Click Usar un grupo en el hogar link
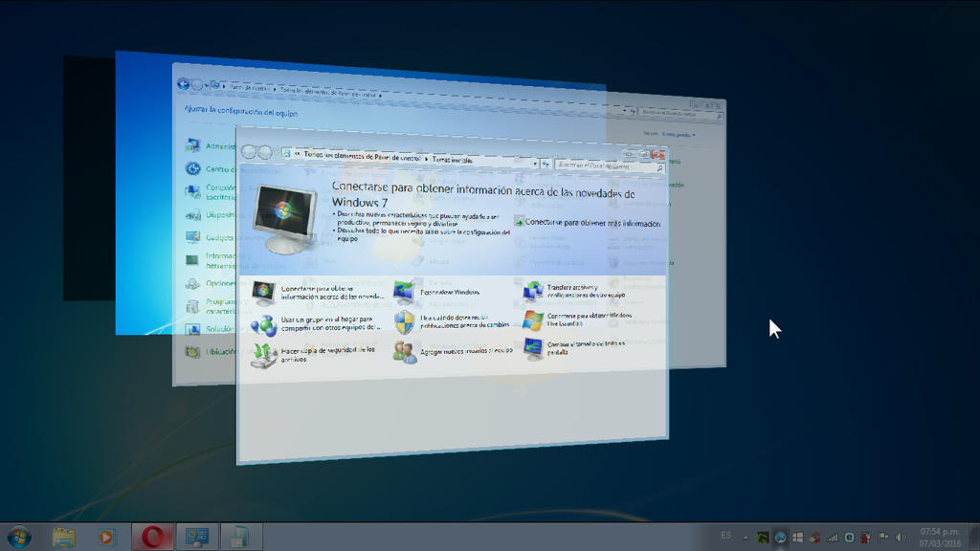The width and height of the screenshot is (980, 551). pos(330,323)
